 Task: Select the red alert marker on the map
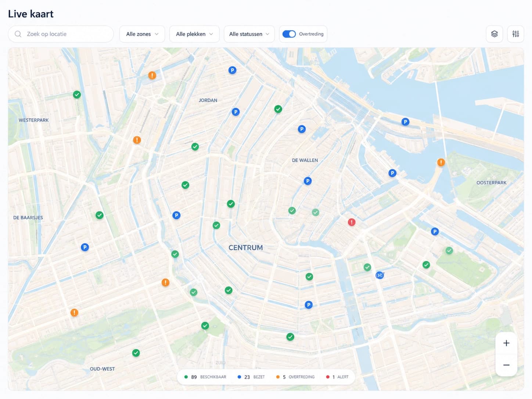[x=352, y=222]
